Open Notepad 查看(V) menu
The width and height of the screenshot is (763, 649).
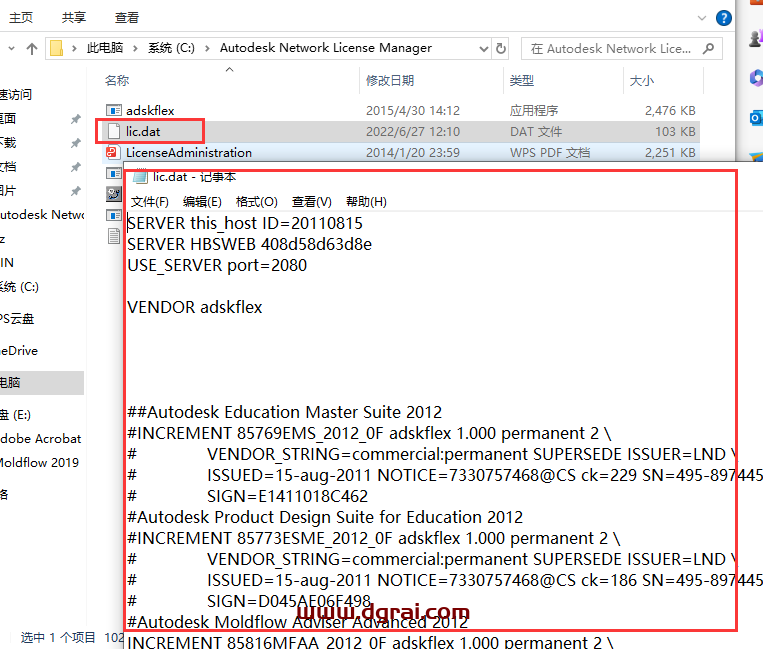click(x=311, y=201)
